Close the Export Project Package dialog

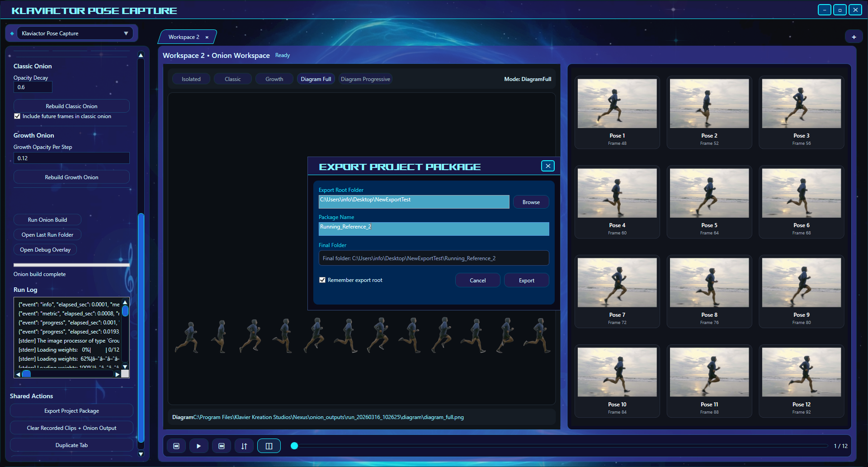point(547,166)
